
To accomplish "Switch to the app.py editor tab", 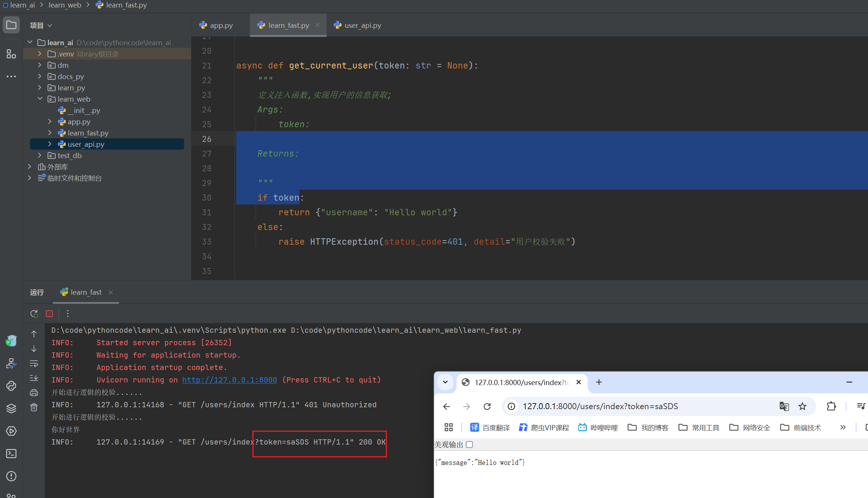I will tap(221, 25).
